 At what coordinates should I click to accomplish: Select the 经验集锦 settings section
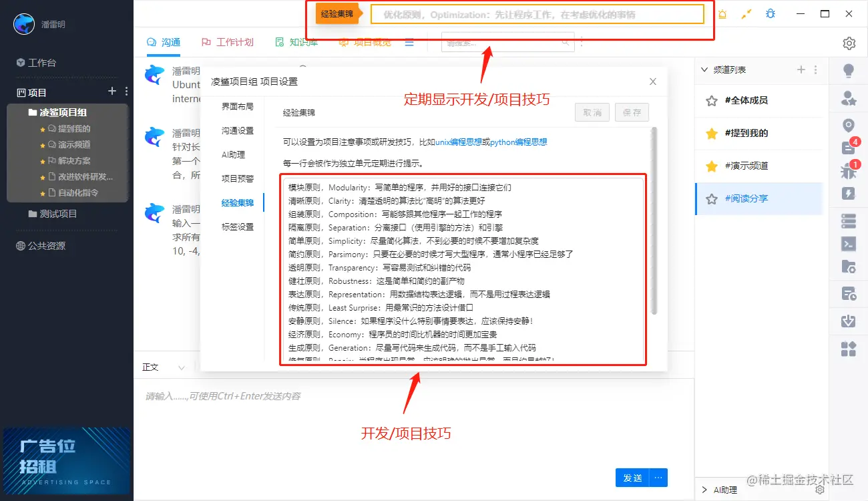tap(238, 202)
